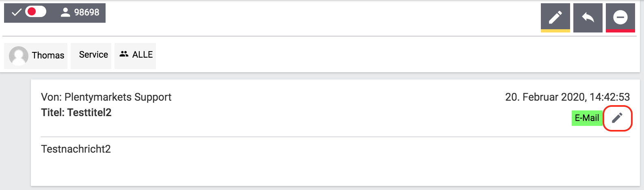The image size is (644, 190).
Task: Click the green E-Mail tag
Action: click(587, 118)
